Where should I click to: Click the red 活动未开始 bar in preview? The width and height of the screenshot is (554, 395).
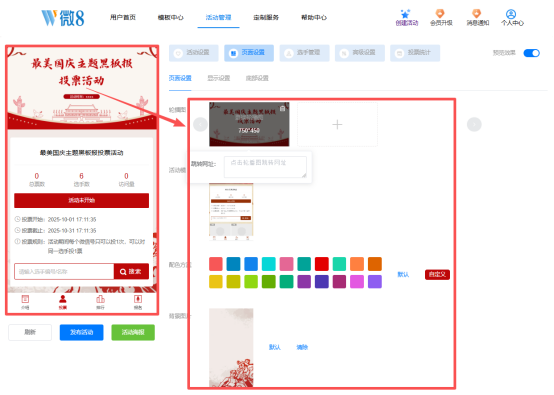point(82,200)
